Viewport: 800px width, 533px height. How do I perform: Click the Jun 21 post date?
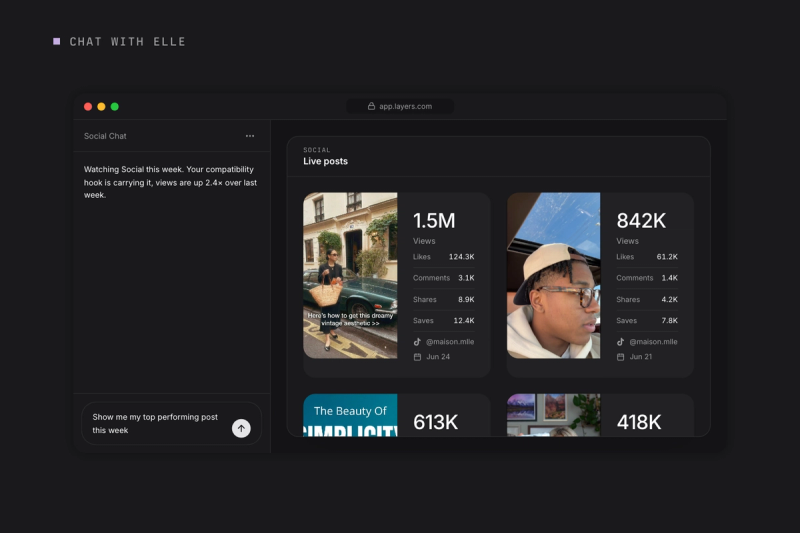click(641, 357)
